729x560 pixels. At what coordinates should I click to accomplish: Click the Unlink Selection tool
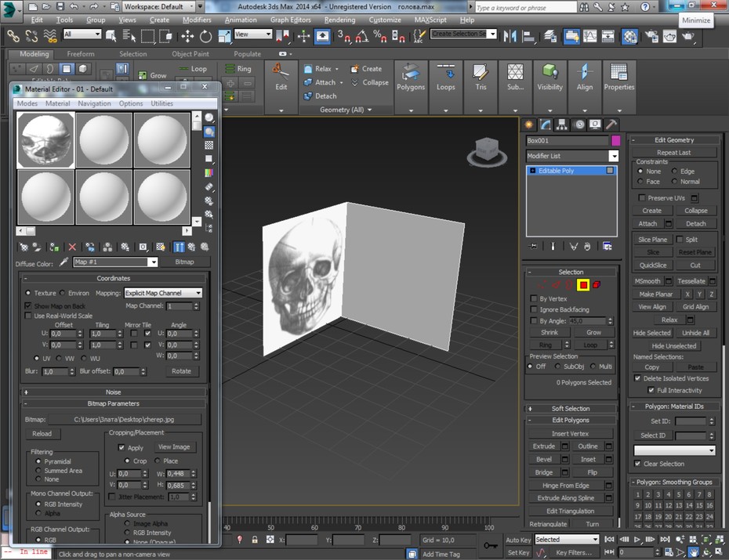point(31,36)
